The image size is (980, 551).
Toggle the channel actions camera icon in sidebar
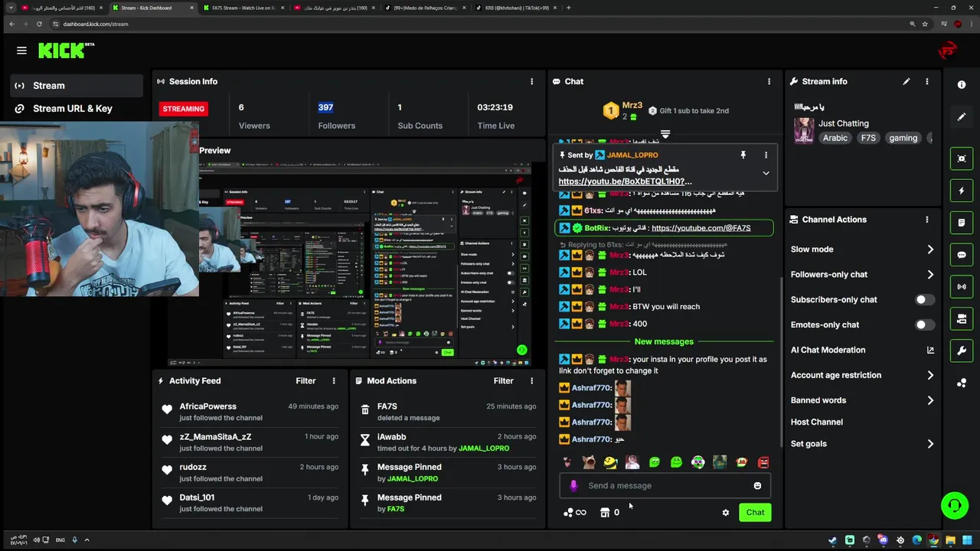[x=962, y=319]
